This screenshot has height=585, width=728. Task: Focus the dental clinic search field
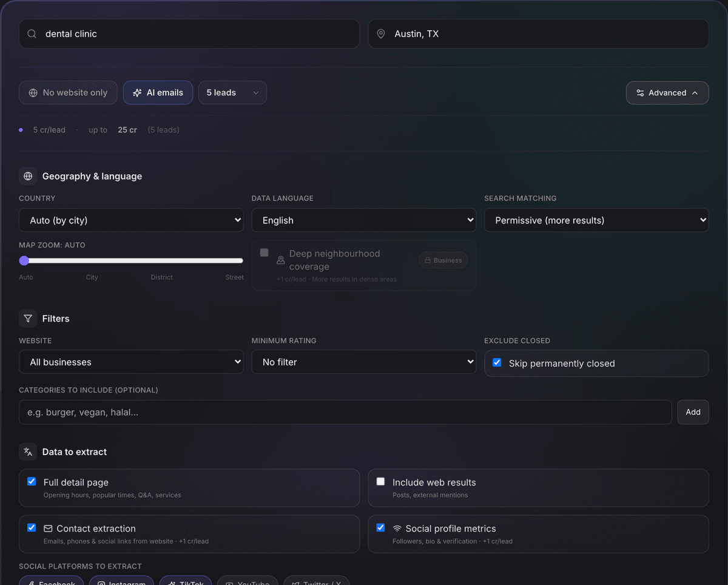pos(189,34)
